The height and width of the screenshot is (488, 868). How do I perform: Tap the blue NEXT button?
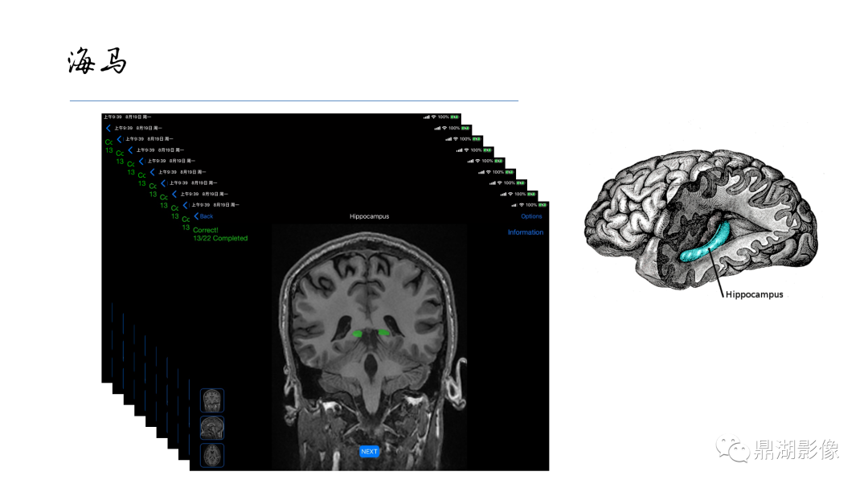pyautogui.click(x=369, y=452)
